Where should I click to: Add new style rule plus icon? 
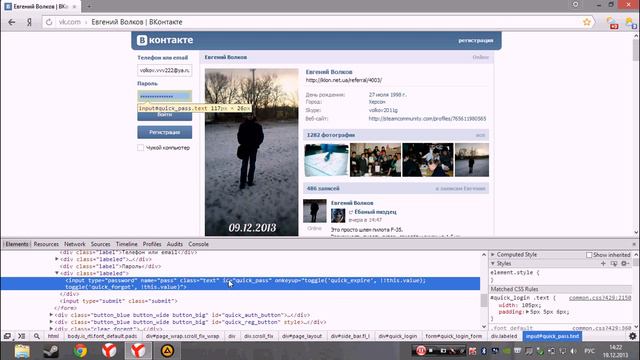(x=603, y=264)
